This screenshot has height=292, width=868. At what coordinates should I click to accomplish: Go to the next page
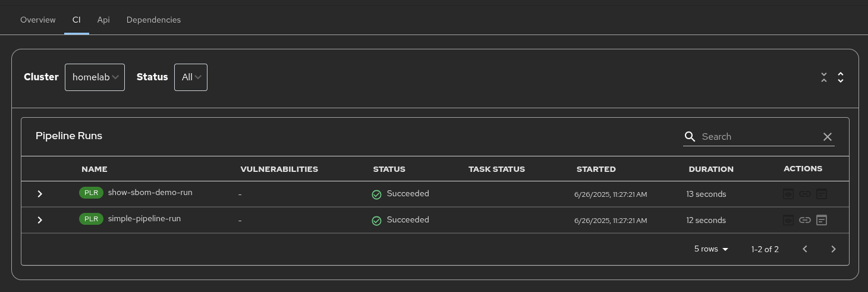coord(833,249)
